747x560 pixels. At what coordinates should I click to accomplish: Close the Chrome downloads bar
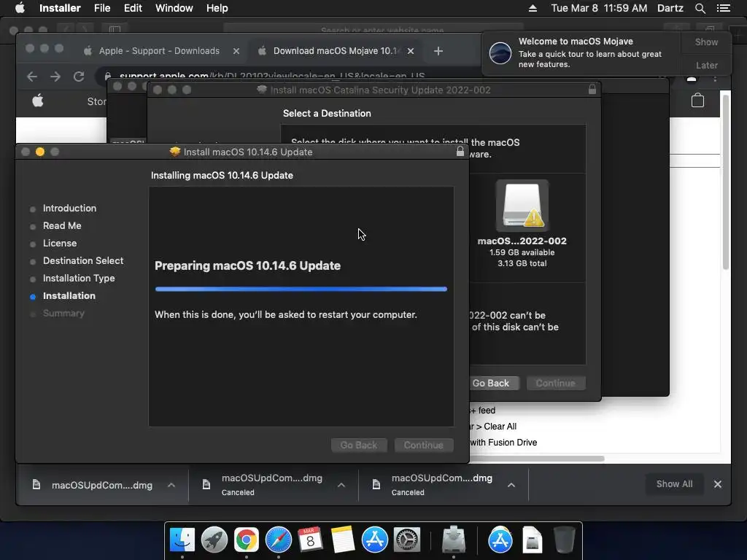pos(718,484)
